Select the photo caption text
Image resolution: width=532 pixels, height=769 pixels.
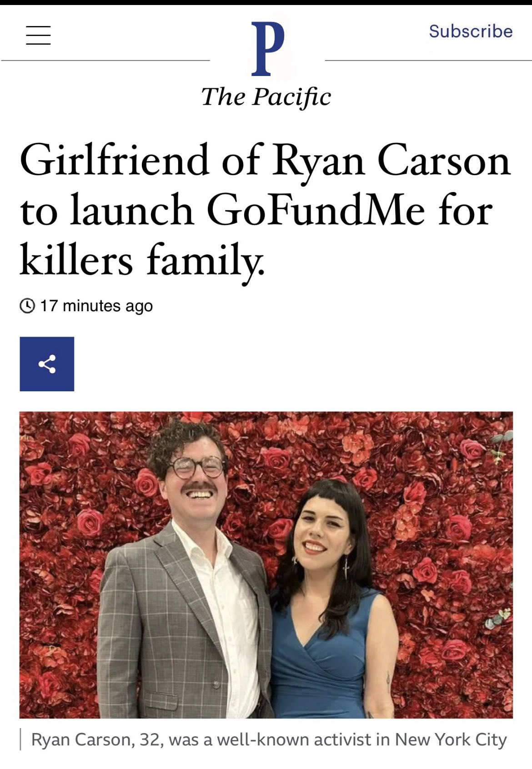[268, 739]
